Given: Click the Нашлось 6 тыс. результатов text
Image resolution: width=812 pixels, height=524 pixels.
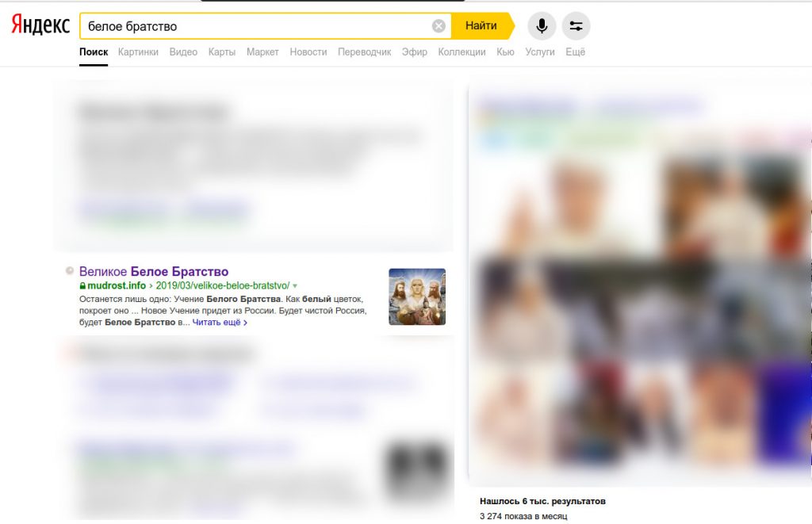Looking at the screenshot, I should click(x=542, y=501).
